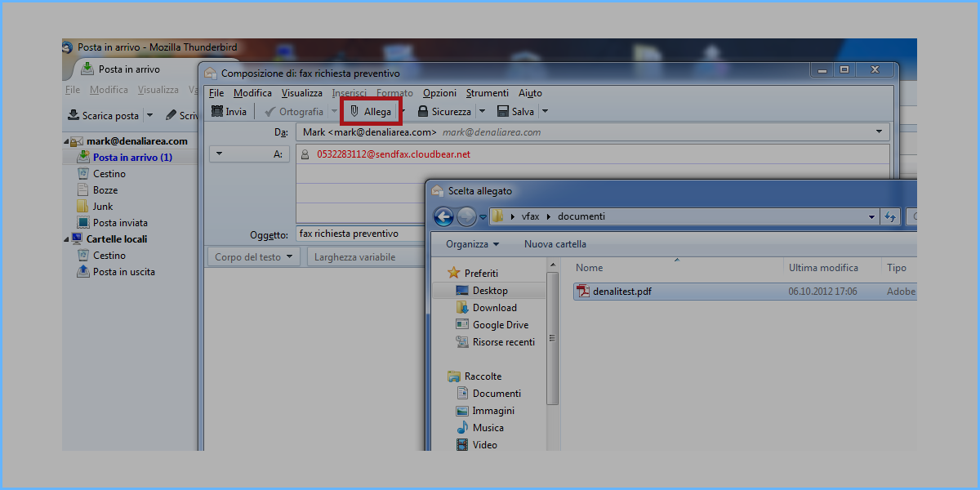The image size is (980, 490).
Task: Open the Immagini library
Action: [485, 411]
